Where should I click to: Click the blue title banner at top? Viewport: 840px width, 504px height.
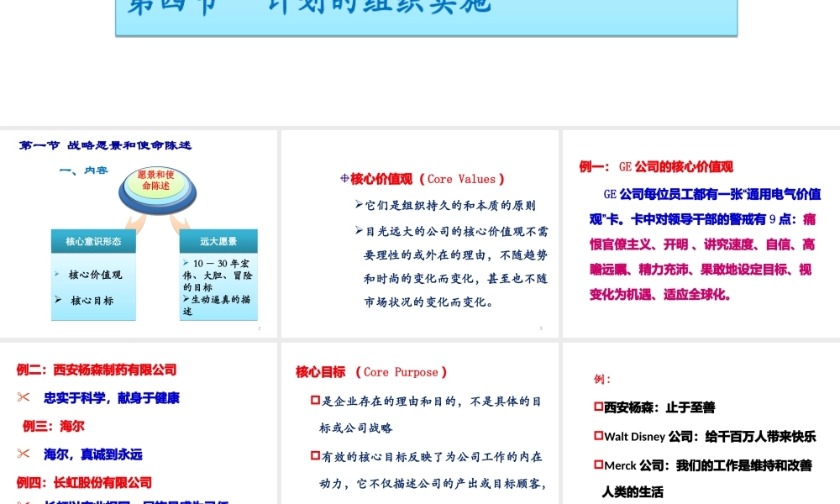tap(427, 18)
